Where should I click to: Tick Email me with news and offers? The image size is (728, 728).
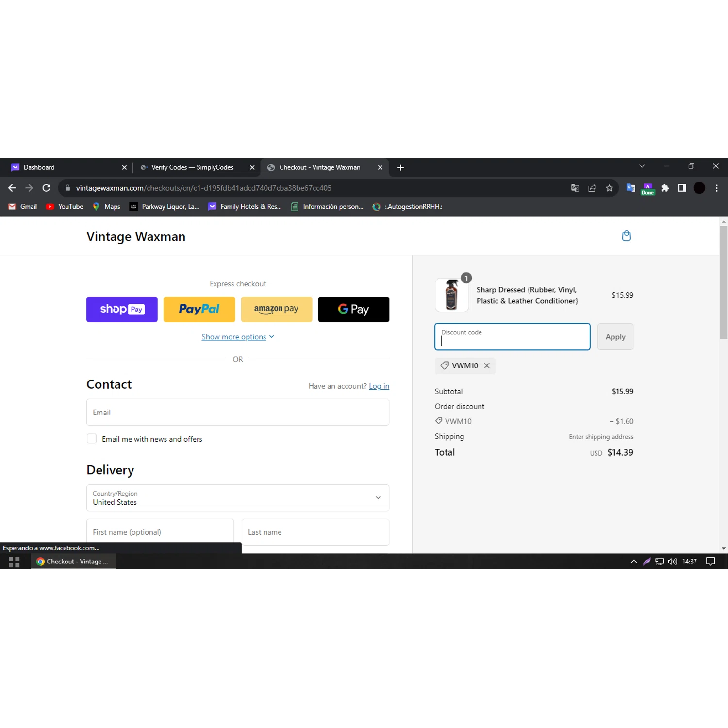pos(92,439)
